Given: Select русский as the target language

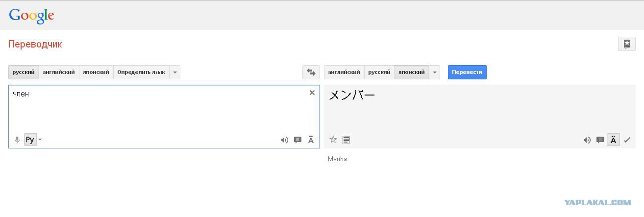Looking at the screenshot, I should (379, 72).
